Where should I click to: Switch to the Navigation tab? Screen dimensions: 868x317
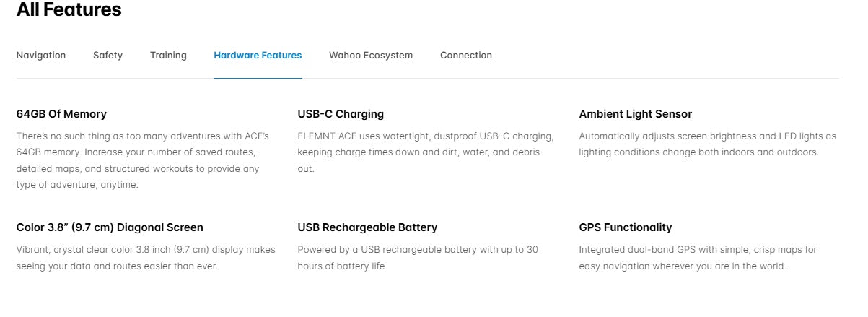(x=41, y=56)
